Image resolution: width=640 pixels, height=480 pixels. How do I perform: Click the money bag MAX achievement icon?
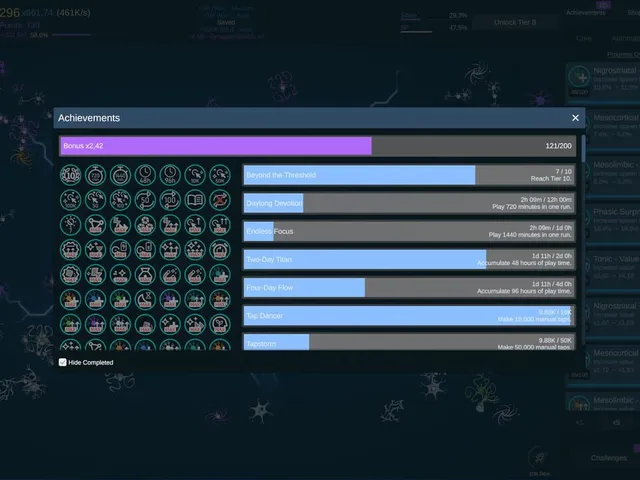pos(145,275)
